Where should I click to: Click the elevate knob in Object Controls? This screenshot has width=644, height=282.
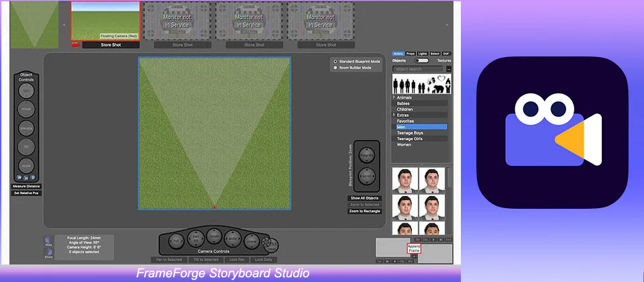(x=26, y=128)
